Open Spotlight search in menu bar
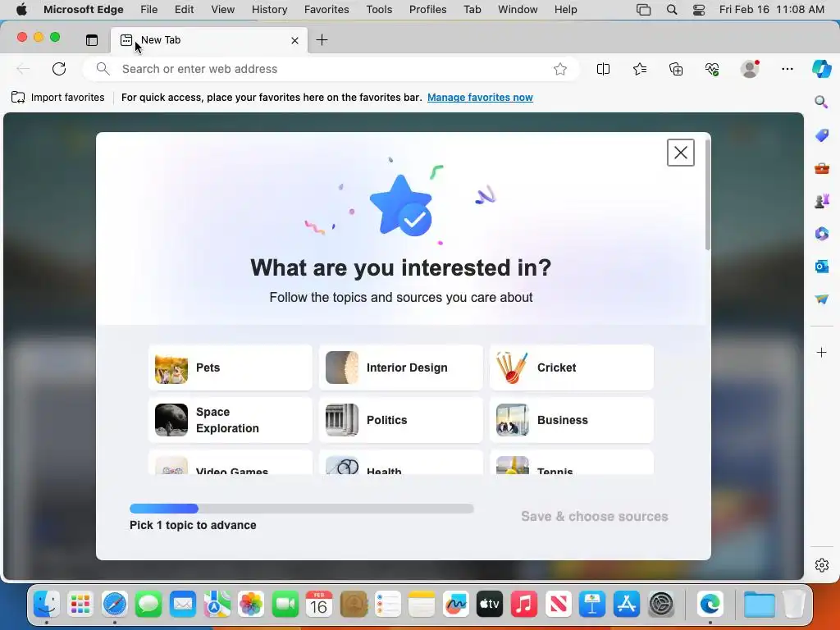840x630 pixels. 672,9
